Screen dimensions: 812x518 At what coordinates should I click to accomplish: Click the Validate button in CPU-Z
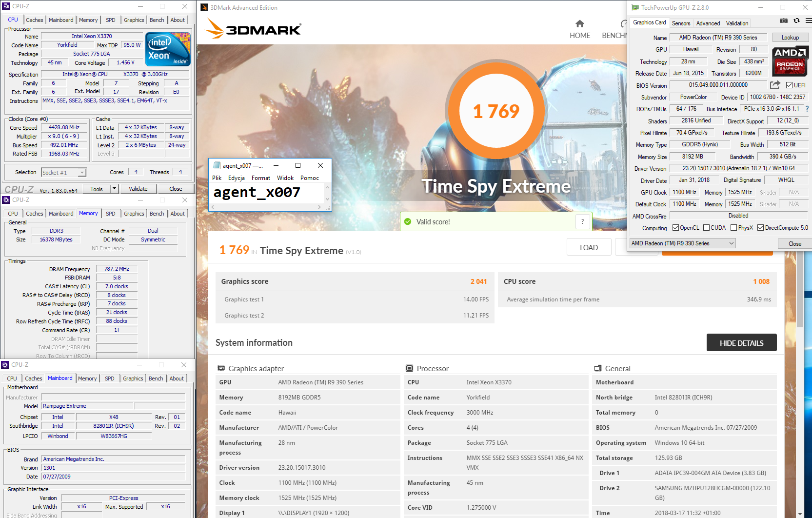pyautogui.click(x=138, y=189)
